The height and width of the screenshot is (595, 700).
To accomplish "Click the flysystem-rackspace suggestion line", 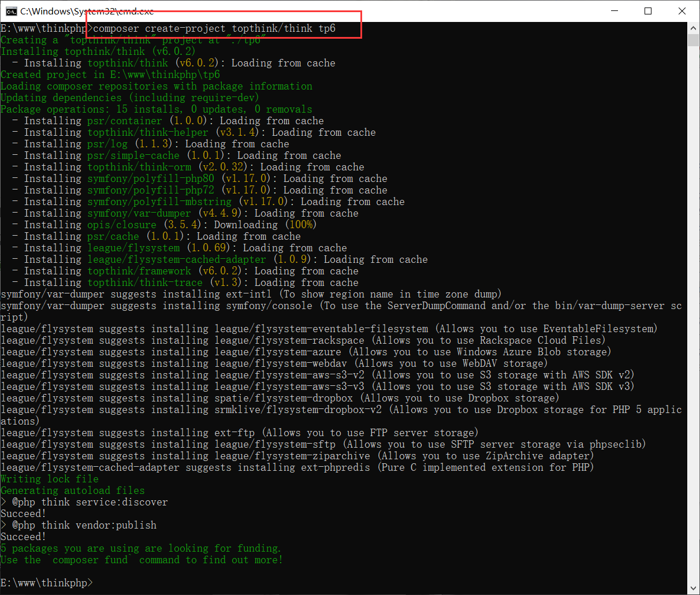I will [304, 340].
